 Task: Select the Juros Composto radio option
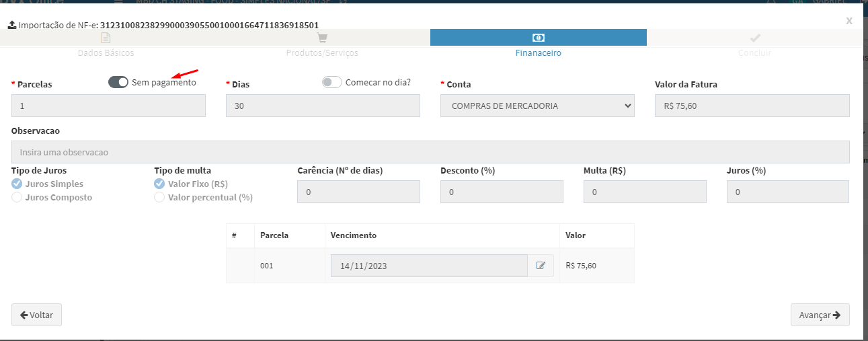(x=17, y=198)
